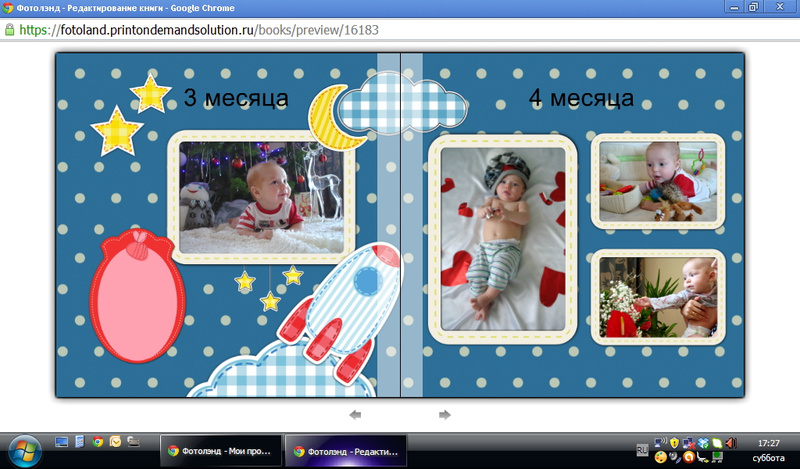The image size is (800, 469).
Task: Launch Chrome from the quick launch bar
Action: (97, 442)
